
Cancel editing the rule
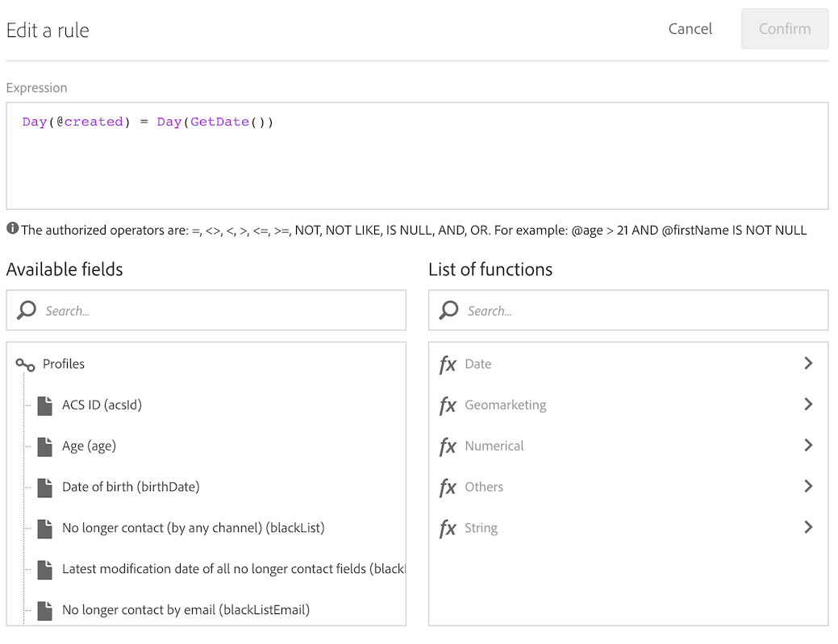(x=690, y=29)
